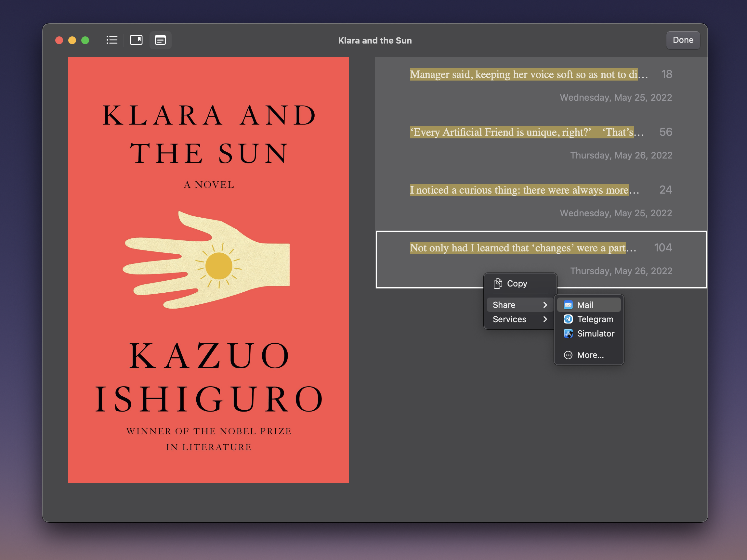Click the More ellipsis icon
Screen dimensions: 747x560
568,355
